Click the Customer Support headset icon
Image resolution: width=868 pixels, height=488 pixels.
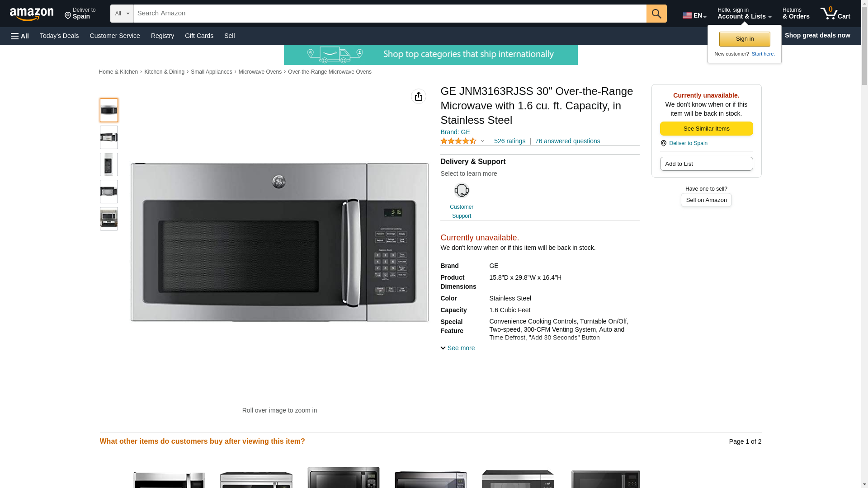(x=461, y=190)
